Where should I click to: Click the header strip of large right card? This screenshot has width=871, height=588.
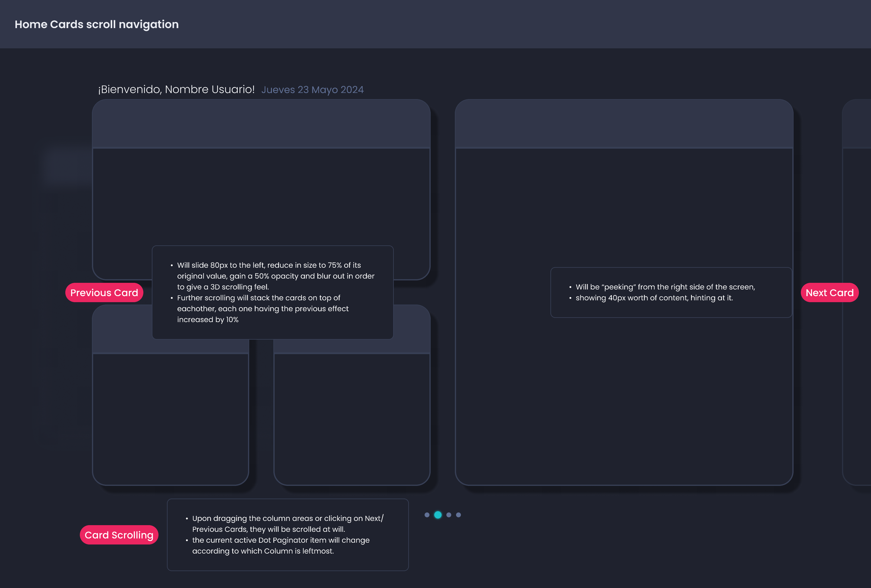624,124
